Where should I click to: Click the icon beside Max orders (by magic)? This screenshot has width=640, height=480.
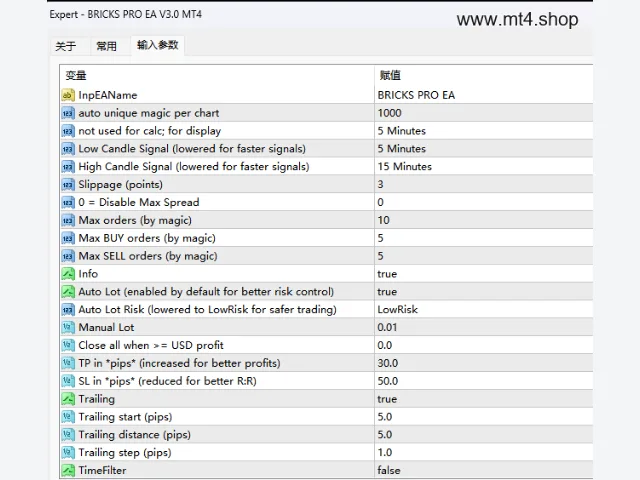(68, 220)
